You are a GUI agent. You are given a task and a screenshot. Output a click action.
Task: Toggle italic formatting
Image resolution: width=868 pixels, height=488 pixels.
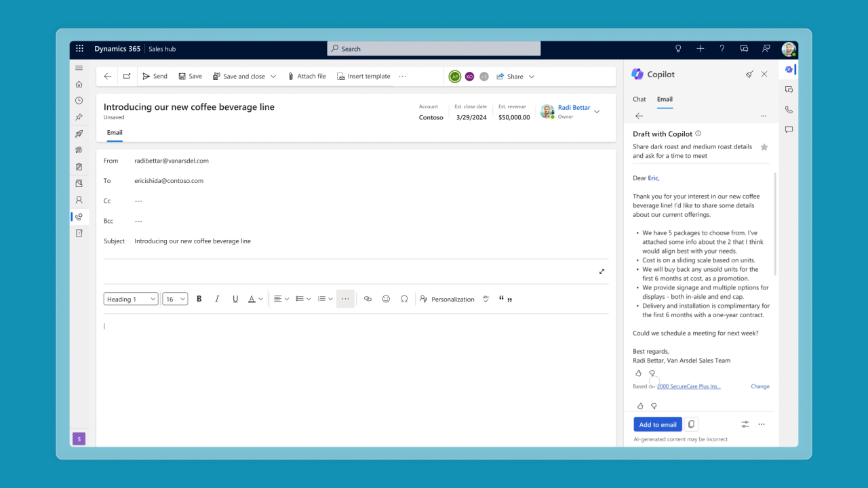[x=217, y=299]
